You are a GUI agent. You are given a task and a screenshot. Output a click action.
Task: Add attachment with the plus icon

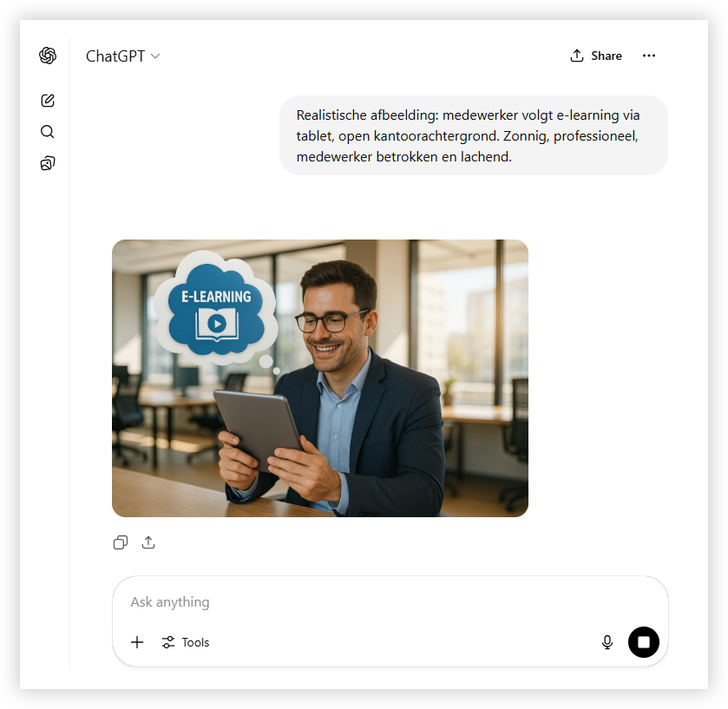pyautogui.click(x=137, y=642)
